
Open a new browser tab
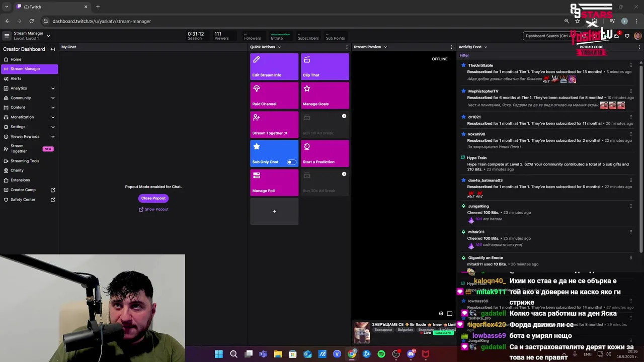(x=98, y=7)
